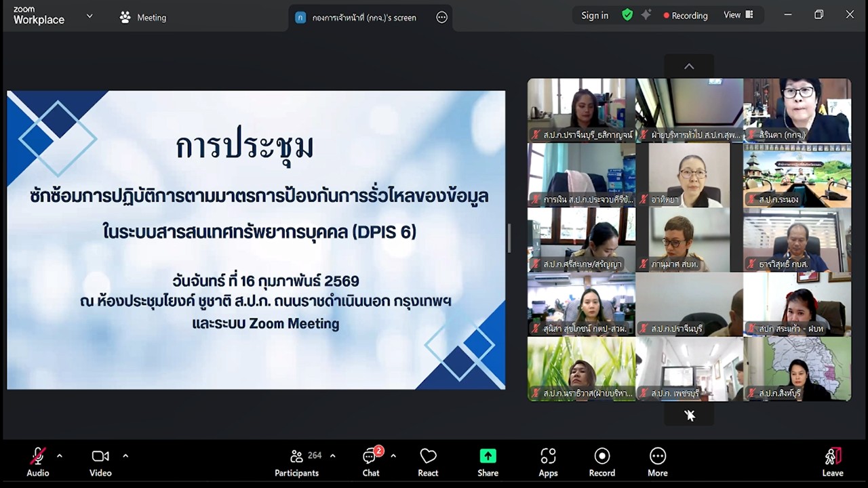The image size is (868, 488).
Task: Switch to the Meeting tab
Action: (x=142, y=17)
